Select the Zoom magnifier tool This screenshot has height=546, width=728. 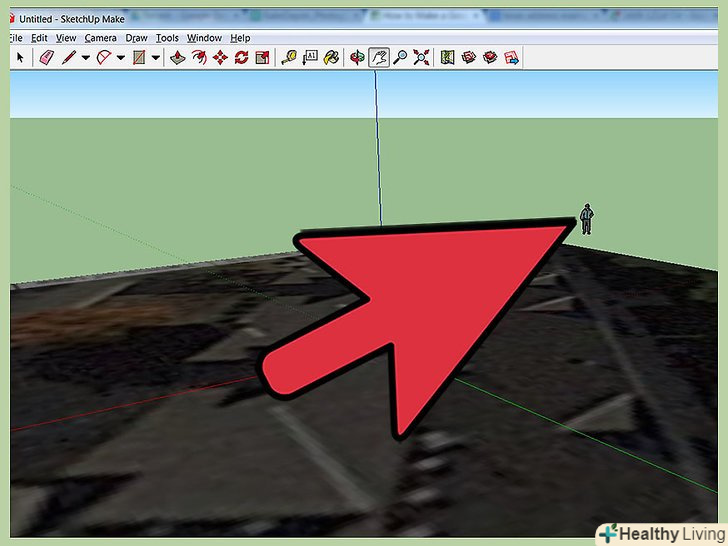(400, 58)
